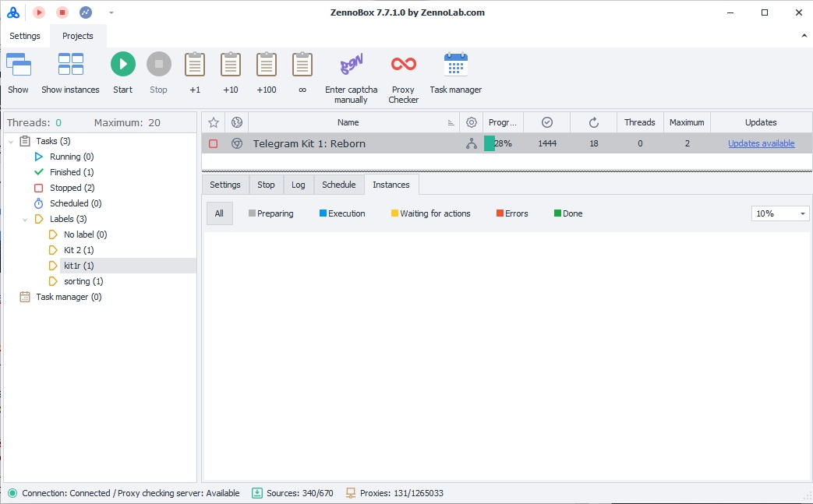Image resolution: width=813 pixels, height=504 pixels.
Task: Open the Log tab
Action: tap(298, 185)
